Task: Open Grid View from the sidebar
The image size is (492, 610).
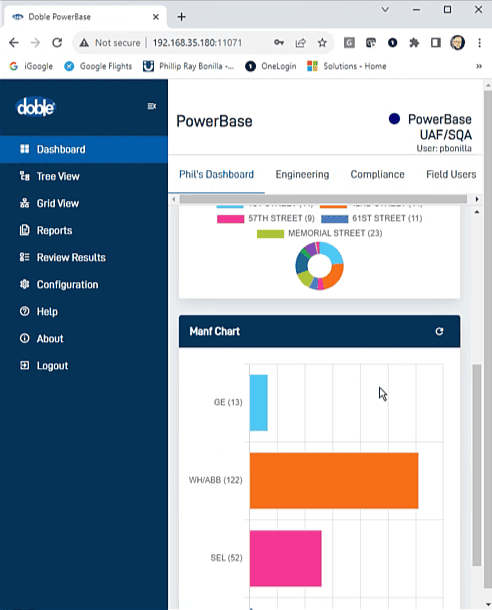Action: (x=84, y=203)
